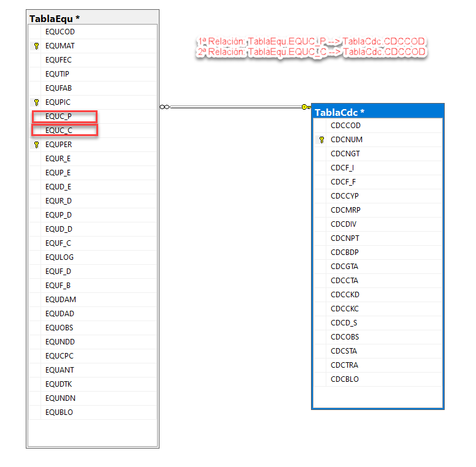Select the CDCNUM column row
476x467 pixels.
click(378, 140)
